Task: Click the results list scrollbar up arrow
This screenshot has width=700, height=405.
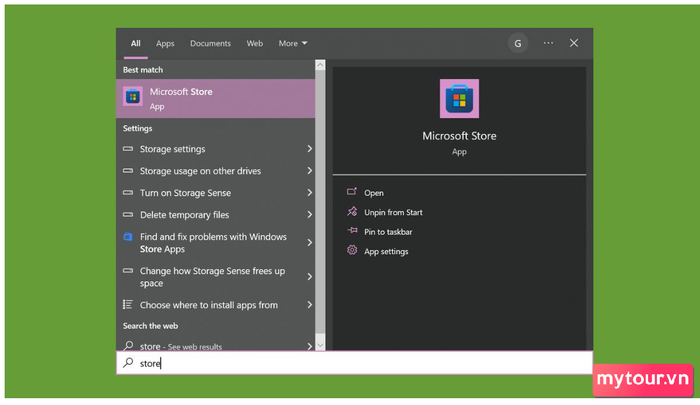Action: click(x=320, y=65)
